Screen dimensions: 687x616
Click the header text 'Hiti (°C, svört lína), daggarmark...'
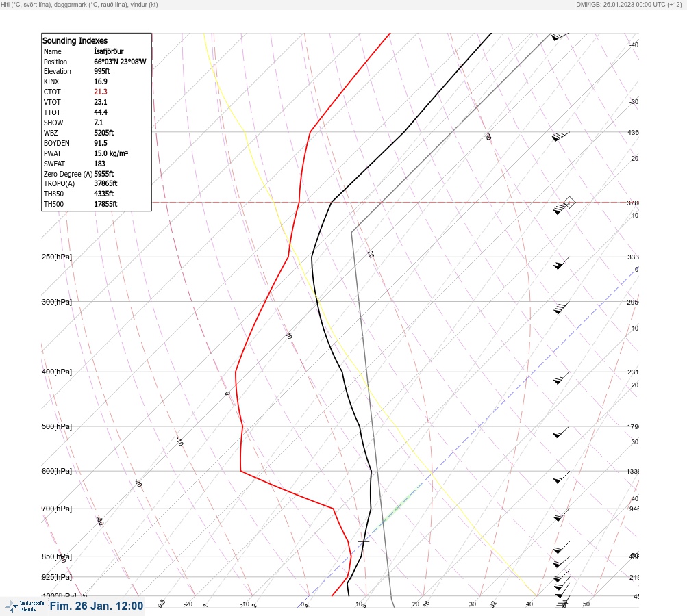pyautogui.click(x=79, y=5)
